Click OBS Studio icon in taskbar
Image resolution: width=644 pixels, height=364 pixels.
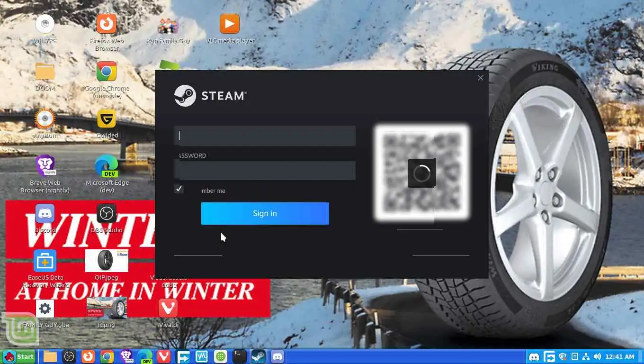pos(69,356)
